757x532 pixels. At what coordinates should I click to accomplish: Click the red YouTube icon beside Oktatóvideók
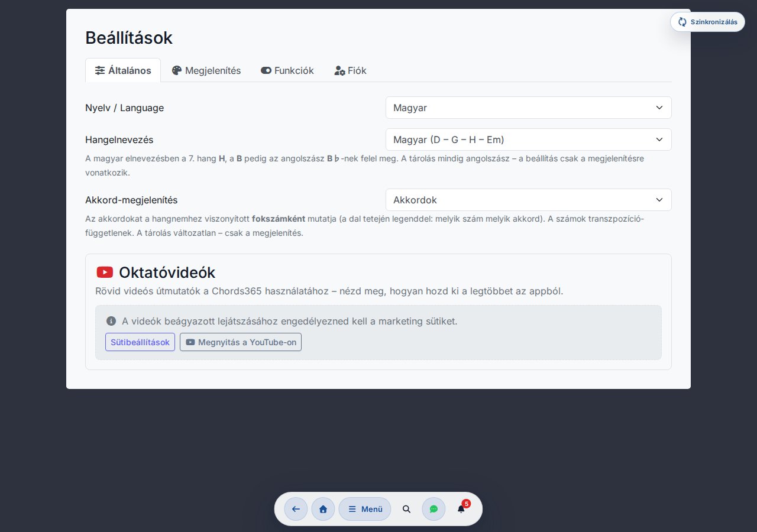(x=105, y=273)
